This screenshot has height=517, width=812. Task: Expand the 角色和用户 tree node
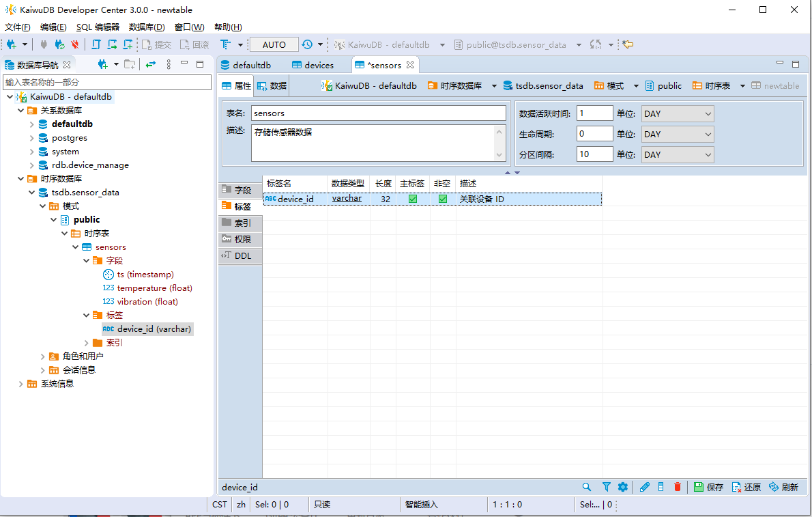coord(42,357)
